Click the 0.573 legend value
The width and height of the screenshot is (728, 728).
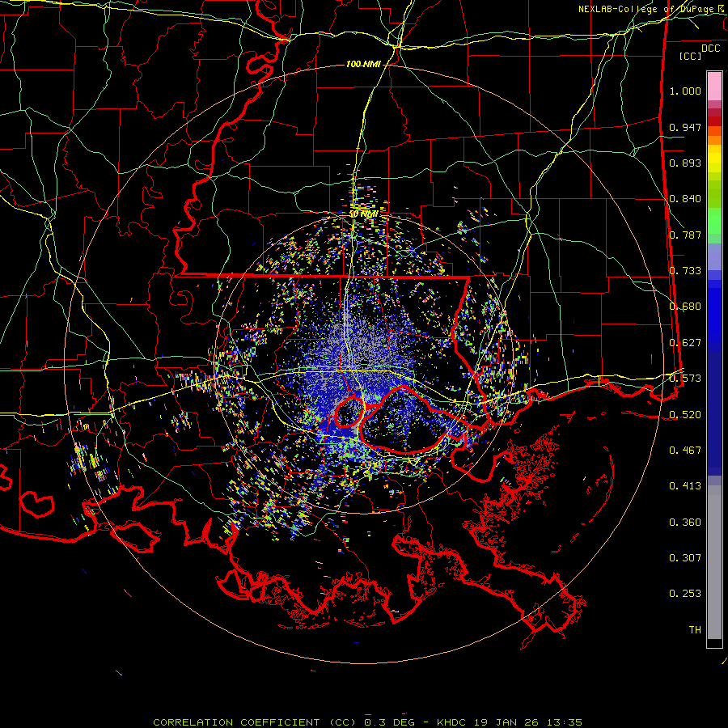(685, 379)
